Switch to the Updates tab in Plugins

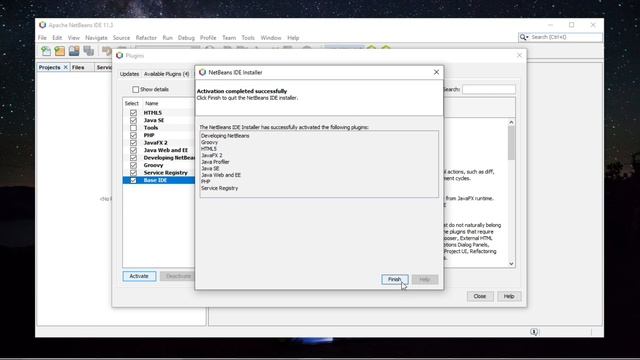(x=129, y=74)
